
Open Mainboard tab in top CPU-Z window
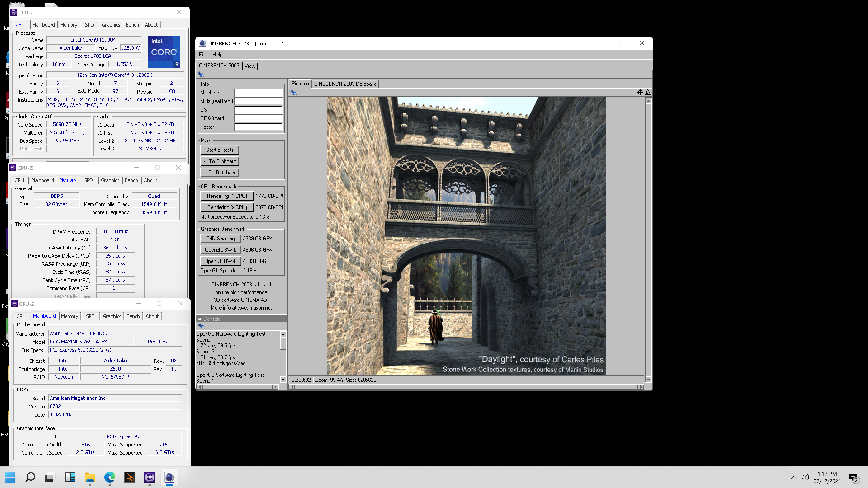tap(43, 25)
